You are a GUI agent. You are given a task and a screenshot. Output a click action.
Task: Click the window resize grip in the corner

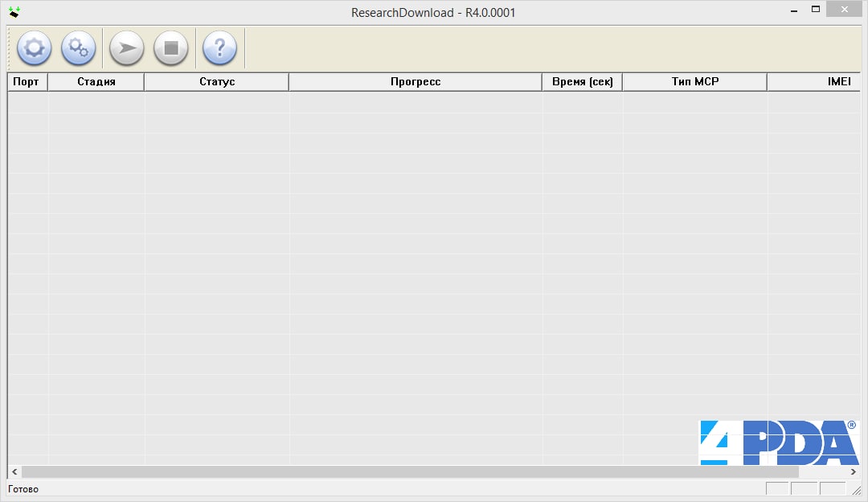857,490
